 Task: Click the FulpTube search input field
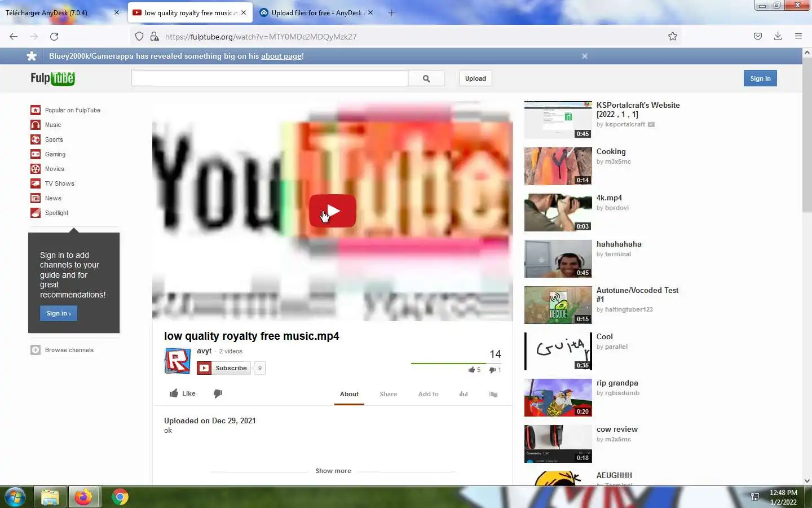270,78
